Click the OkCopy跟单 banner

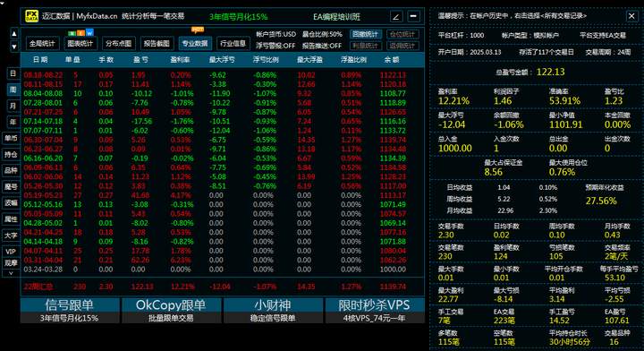(x=171, y=311)
